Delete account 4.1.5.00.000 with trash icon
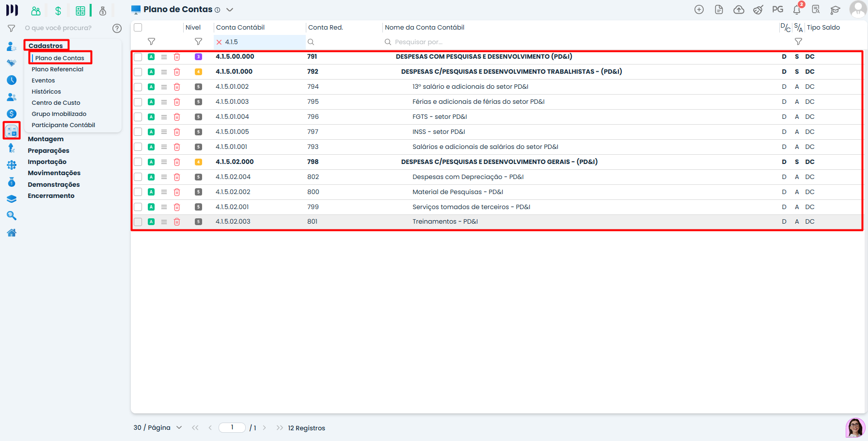 [177, 57]
